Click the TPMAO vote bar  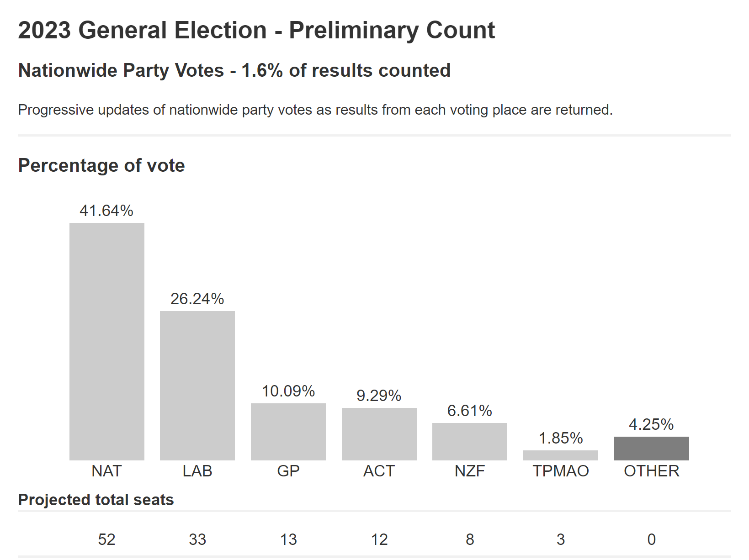click(560, 455)
